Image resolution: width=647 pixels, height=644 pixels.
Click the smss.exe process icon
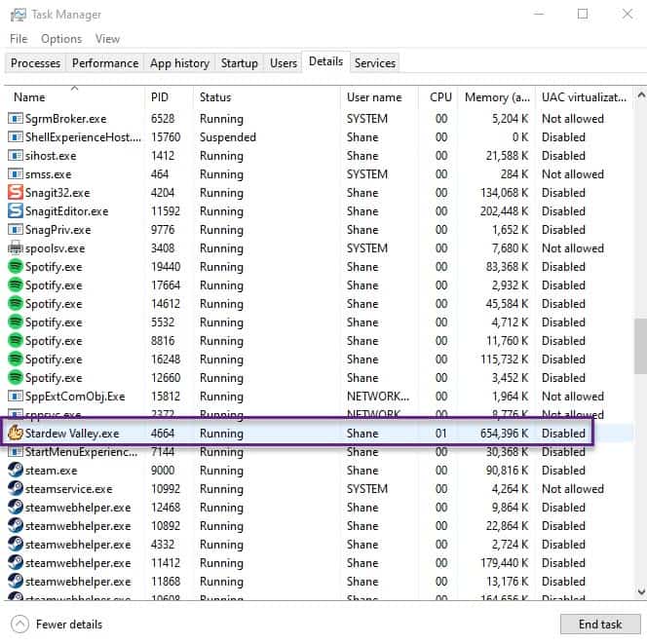coord(16,174)
